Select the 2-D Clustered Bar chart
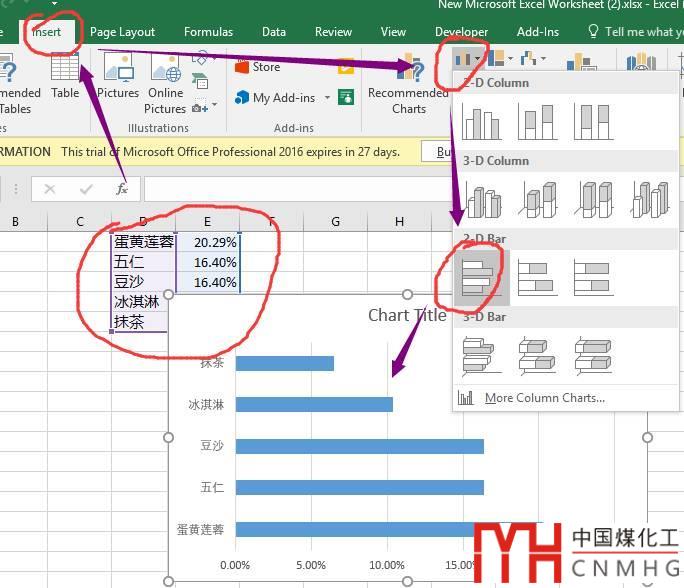Viewport: 684px width, 588px height. (481, 278)
